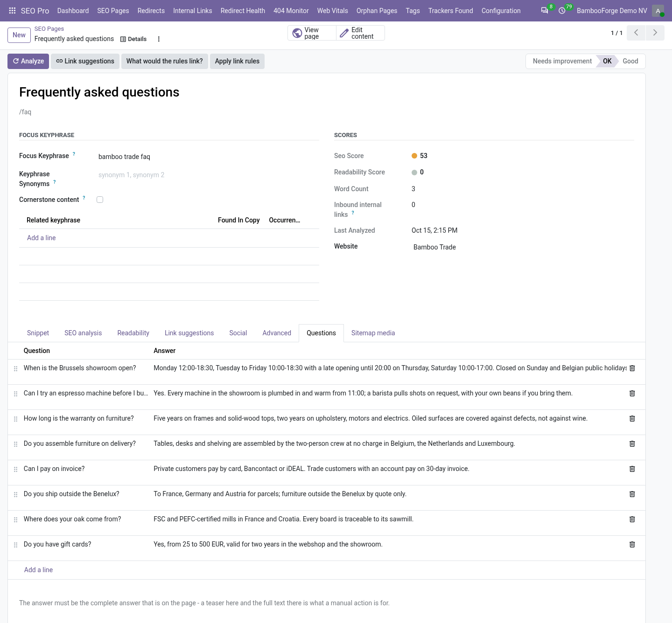Click the Link suggestions button in toolbar

85,61
